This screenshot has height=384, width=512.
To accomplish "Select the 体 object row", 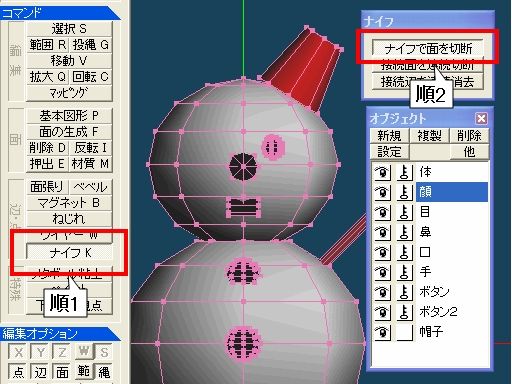I will coord(452,172).
